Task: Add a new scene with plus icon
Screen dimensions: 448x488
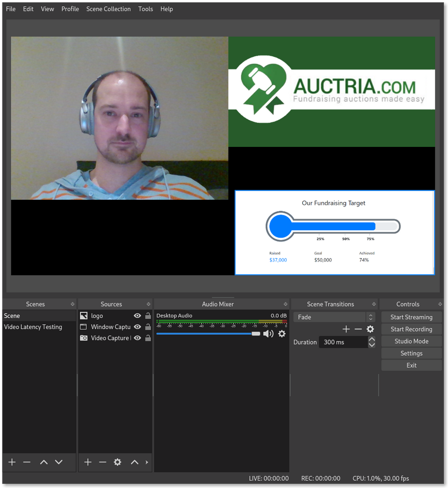Action: tap(12, 462)
